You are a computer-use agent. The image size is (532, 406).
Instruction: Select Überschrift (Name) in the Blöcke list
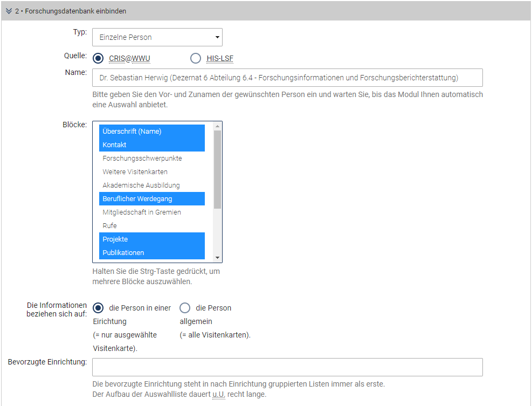tap(152, 132)
